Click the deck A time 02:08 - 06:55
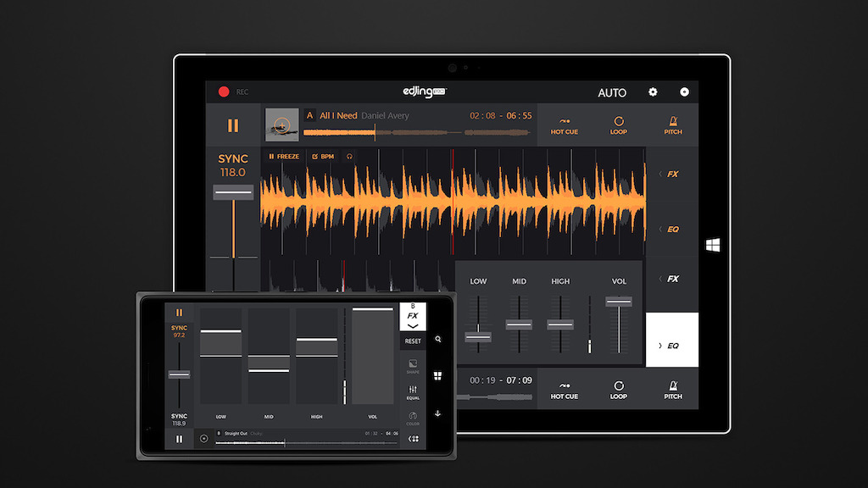This screenshot has height=488, width=868. [500, 115]
